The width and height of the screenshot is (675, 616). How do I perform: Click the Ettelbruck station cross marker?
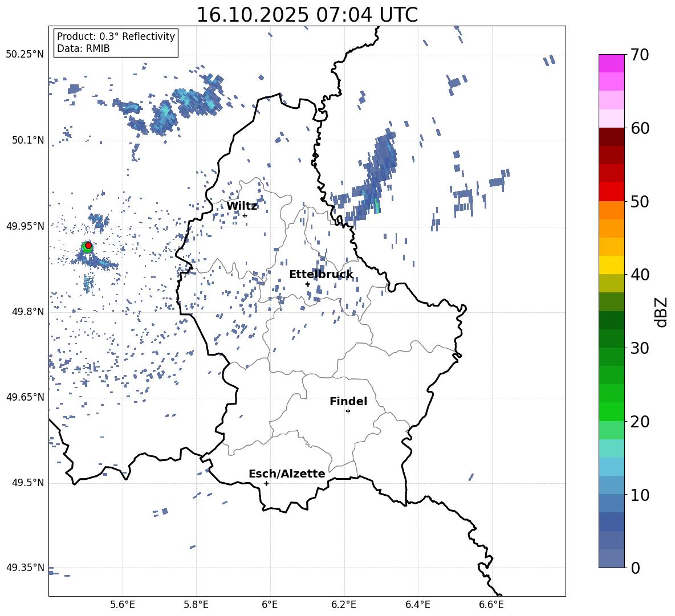307,284
